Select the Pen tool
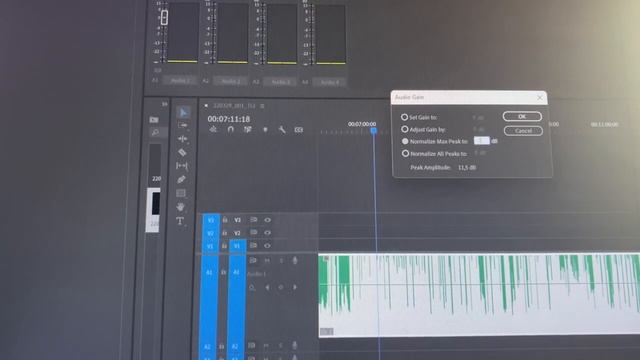Image resolution: width=640 pixels, height=360 pixels. 181,179
